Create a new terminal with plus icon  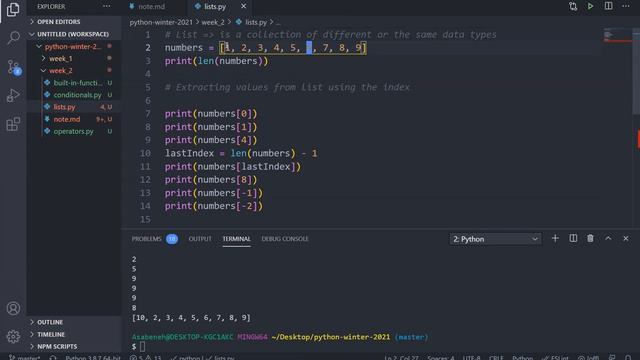(555, 238)
